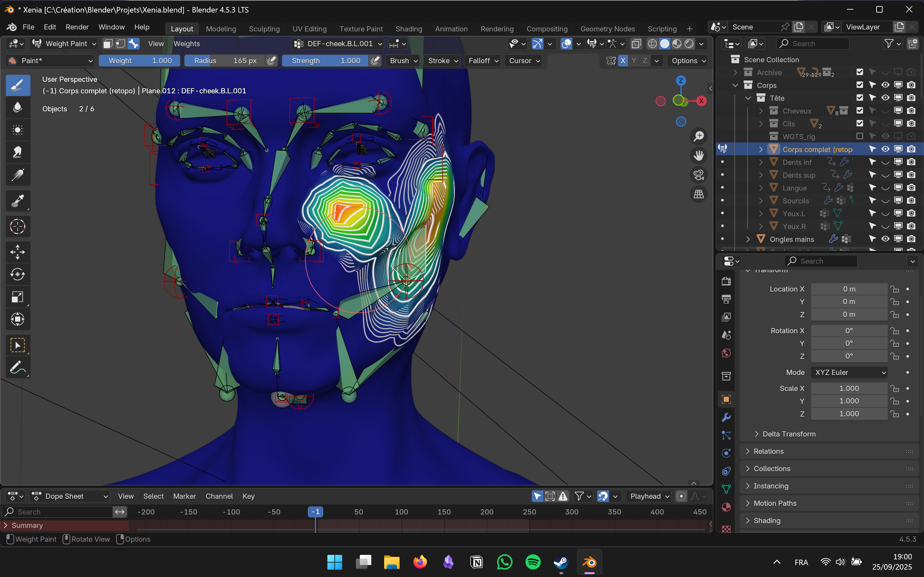The width and height of the screenshot is (924, 577).
Task: Adjust the Strength slider
Action: 326,61
